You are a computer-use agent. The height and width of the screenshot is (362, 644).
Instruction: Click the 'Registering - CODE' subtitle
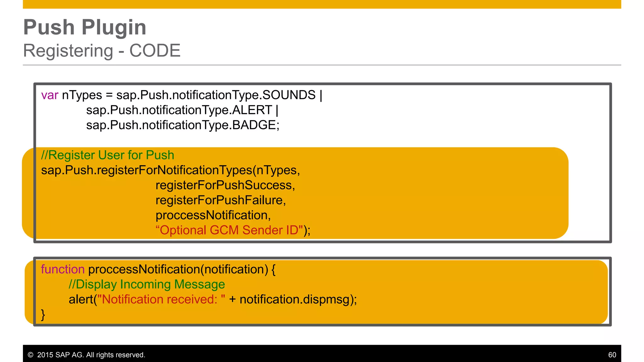102,51
